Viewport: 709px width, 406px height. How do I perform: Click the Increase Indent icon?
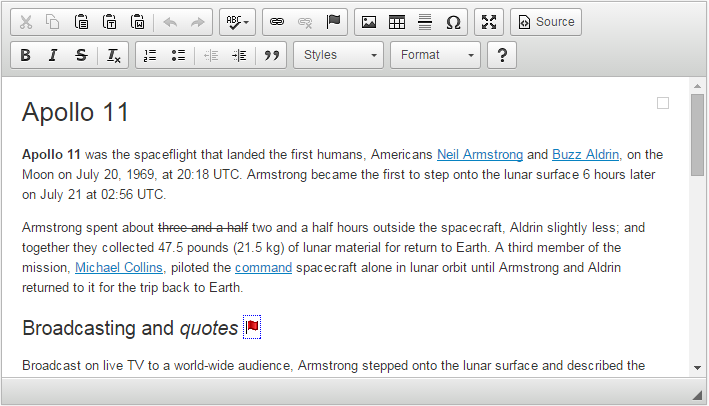tap(239, 55)
